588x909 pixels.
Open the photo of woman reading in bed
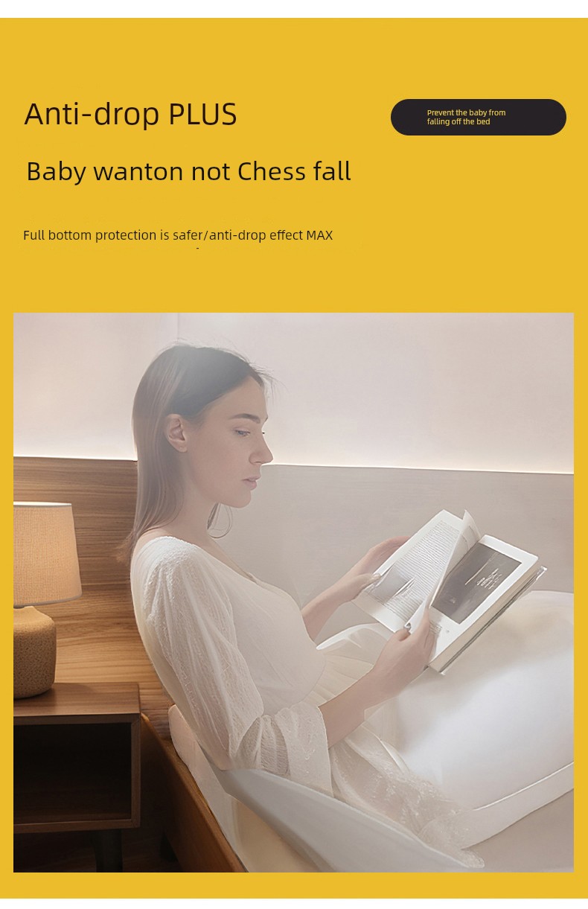pos(293,592)
